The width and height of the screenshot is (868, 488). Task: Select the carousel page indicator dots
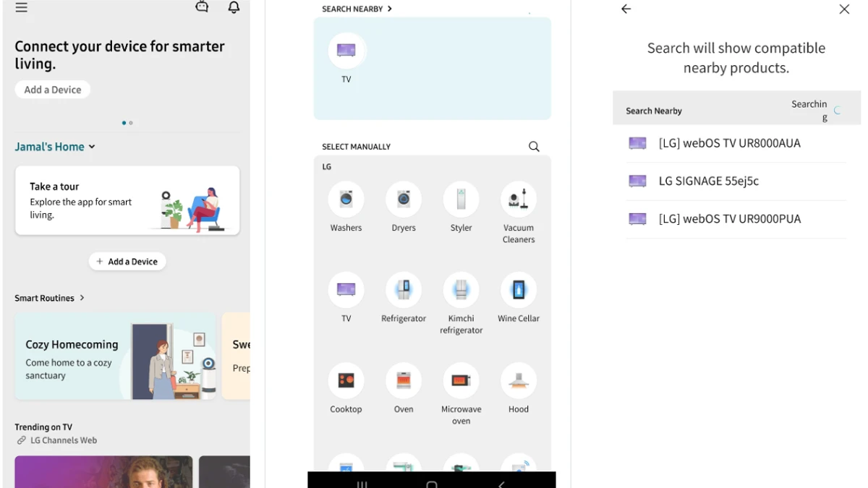coord(127,123)
